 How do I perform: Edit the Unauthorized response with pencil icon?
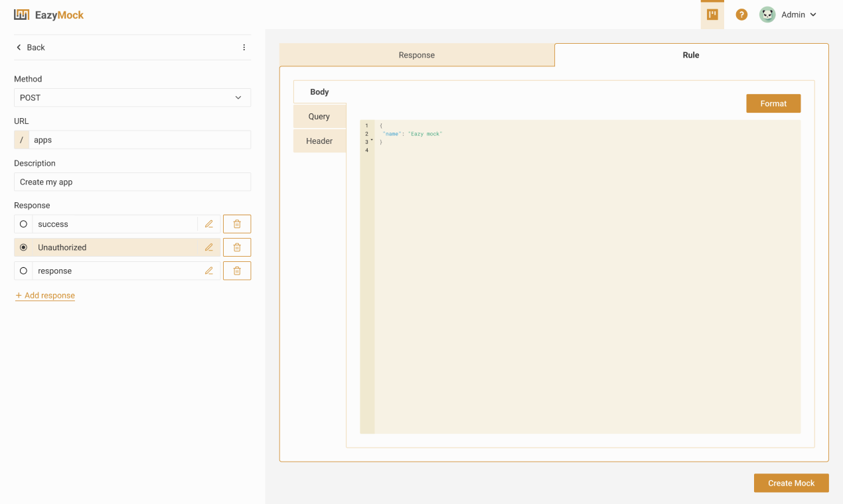[209, 247]
